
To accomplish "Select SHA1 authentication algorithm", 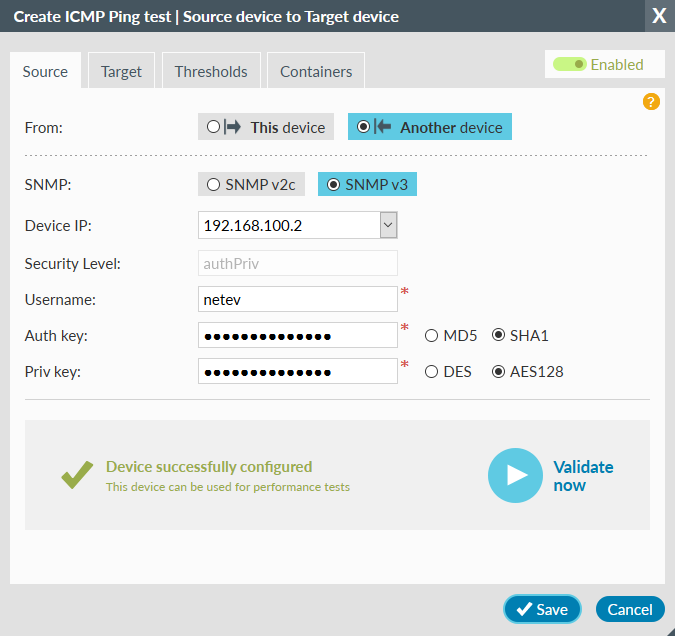I will (x=498, y=335).
